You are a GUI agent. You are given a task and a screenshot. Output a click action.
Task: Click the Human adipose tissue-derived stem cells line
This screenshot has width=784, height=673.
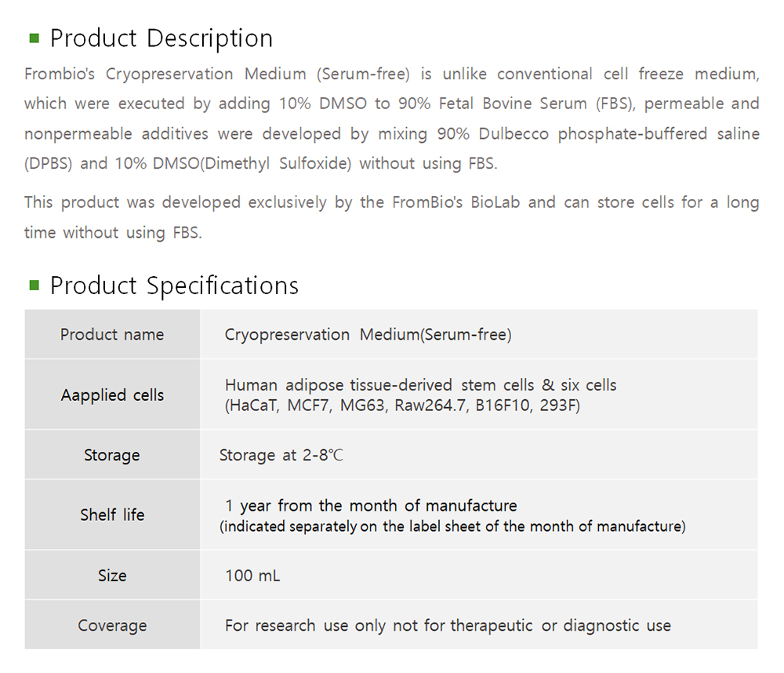pos(420,385)
